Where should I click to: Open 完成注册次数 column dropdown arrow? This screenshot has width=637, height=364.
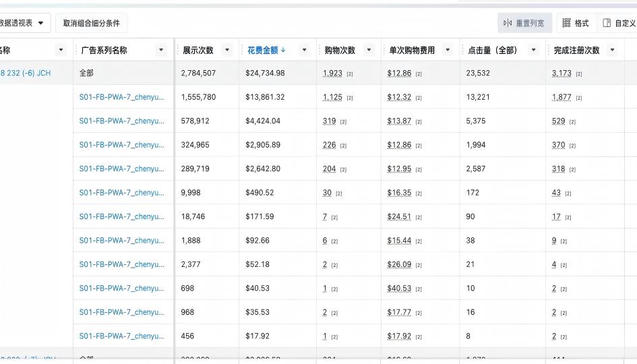pos(612,50)
